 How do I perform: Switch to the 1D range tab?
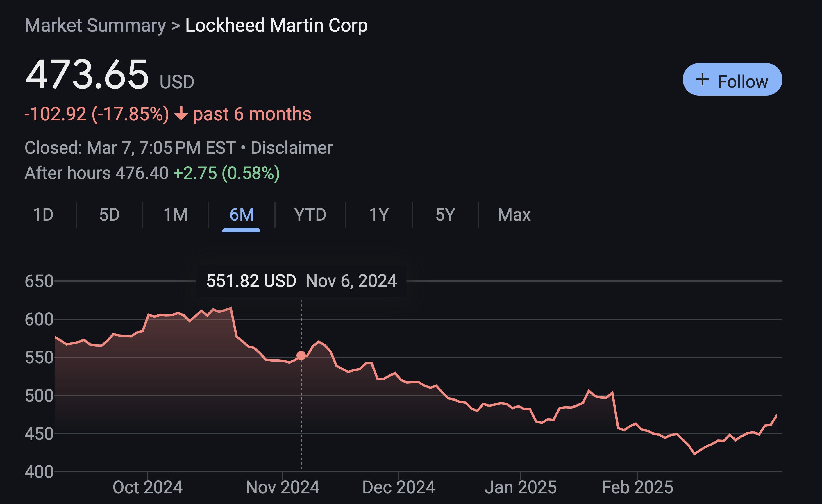click(x=43, y=215)
